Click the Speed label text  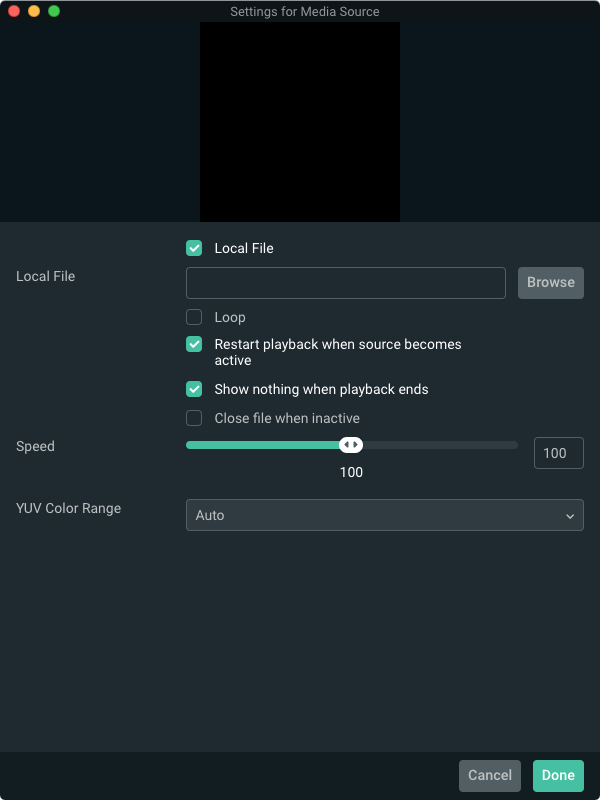point(35,446)
